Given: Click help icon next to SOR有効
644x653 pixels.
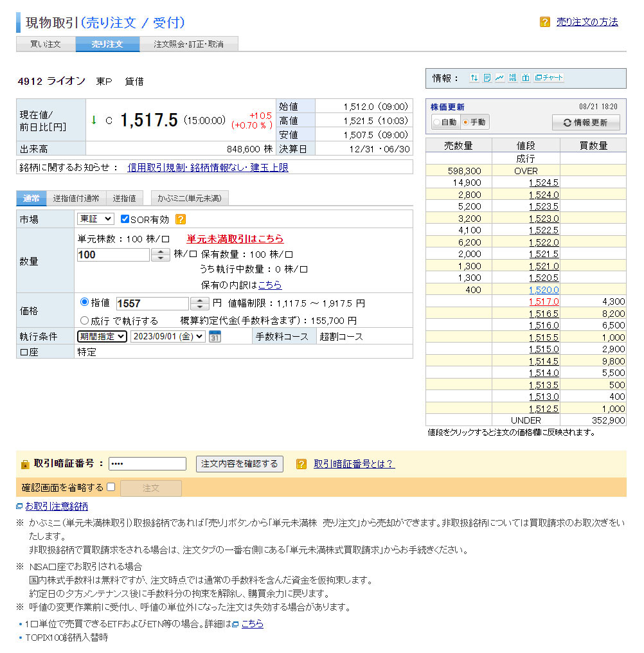Looking at the screenshot, I should pos(181,219).
